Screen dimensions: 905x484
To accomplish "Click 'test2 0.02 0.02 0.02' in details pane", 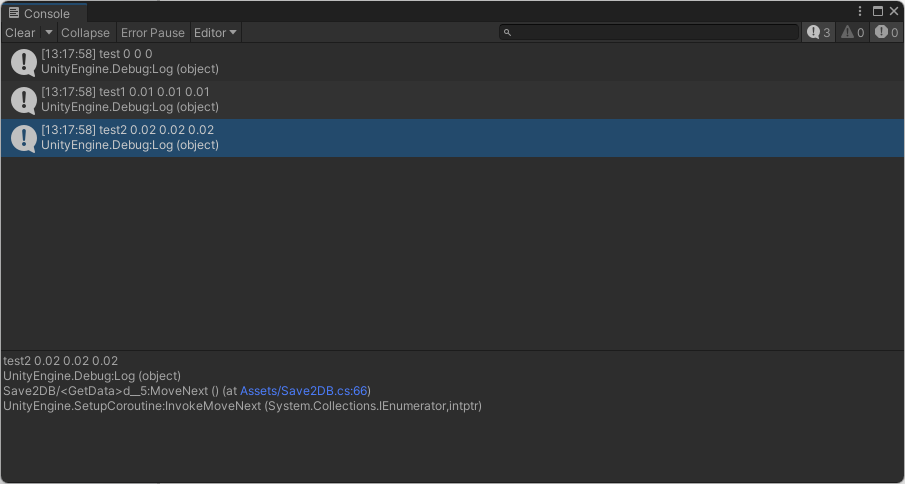I will pos(61,361).
